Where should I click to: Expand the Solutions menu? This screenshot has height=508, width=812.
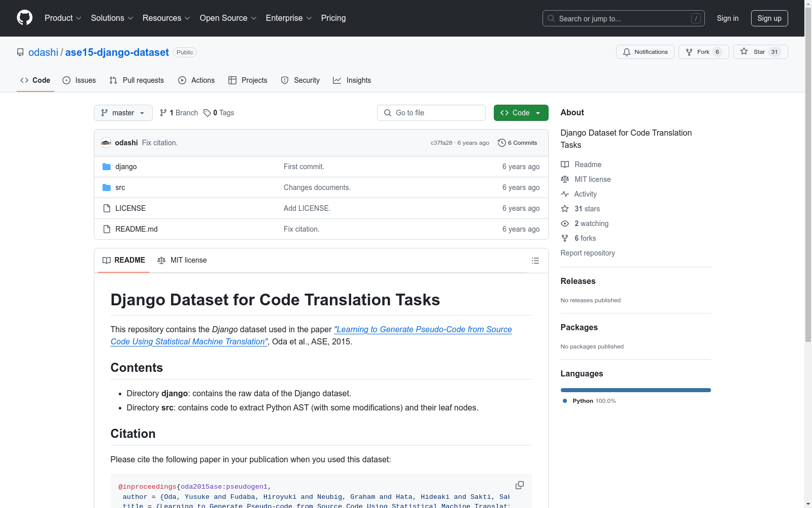coord(112,18)
